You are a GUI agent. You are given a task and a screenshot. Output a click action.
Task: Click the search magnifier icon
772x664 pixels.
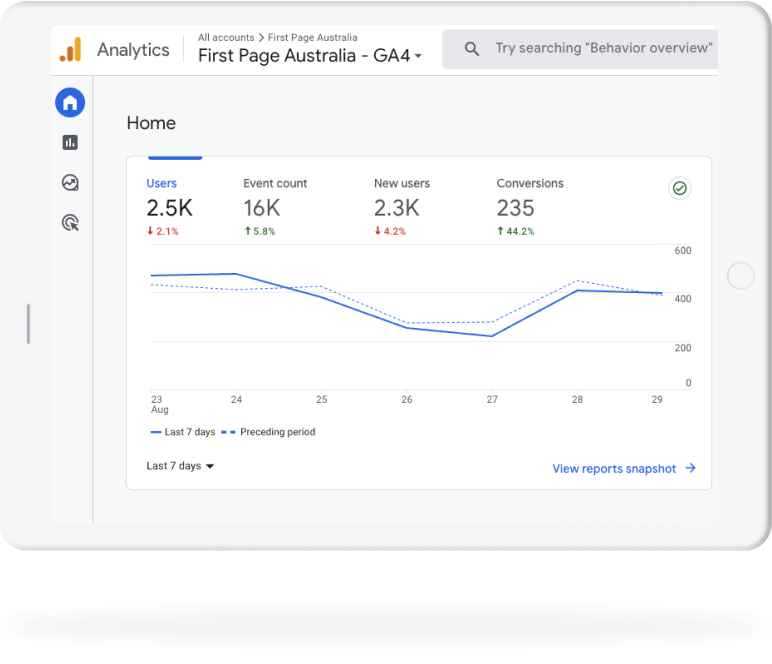click(x=472, y=49)
